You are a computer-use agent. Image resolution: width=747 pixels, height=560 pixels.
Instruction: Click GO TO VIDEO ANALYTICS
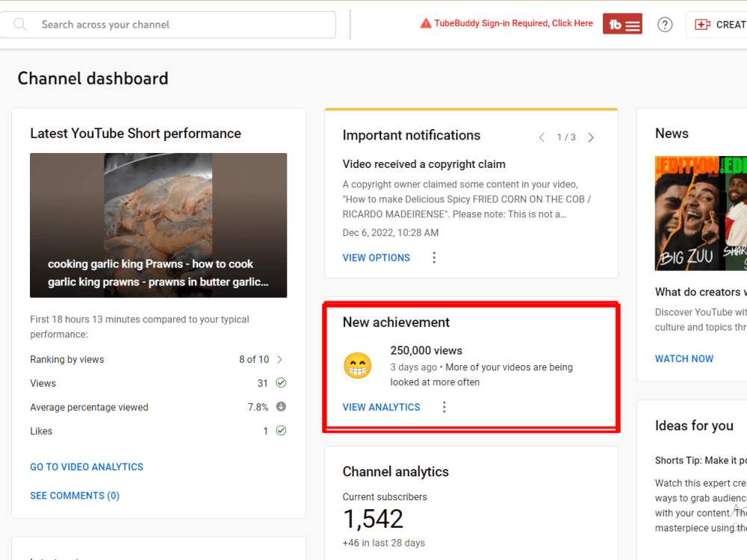pos(86,467)
